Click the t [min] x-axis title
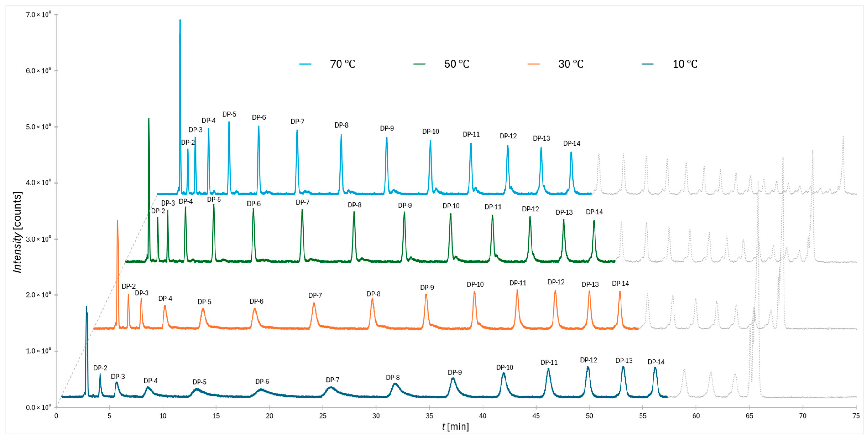Image resolution: width=868 pixels, height=440 pixels. (455, 427)
